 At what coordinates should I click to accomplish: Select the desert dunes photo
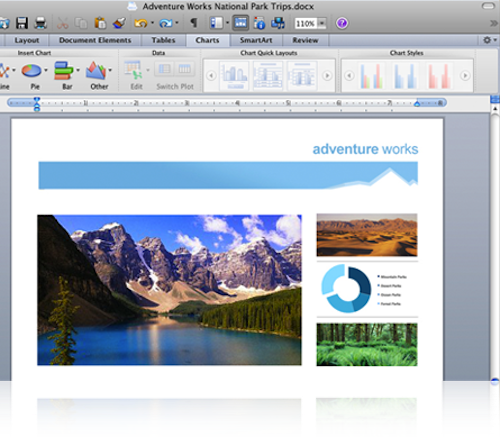click(367, 235)
